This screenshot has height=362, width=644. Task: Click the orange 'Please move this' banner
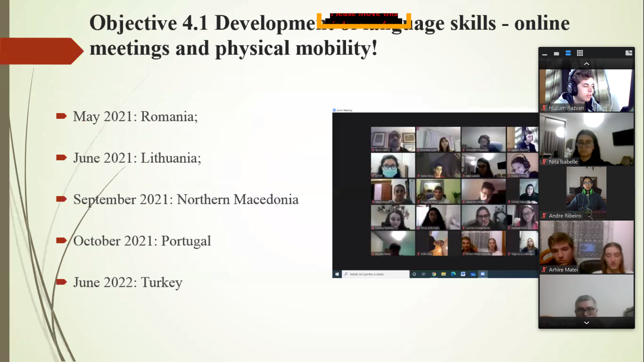364,21
